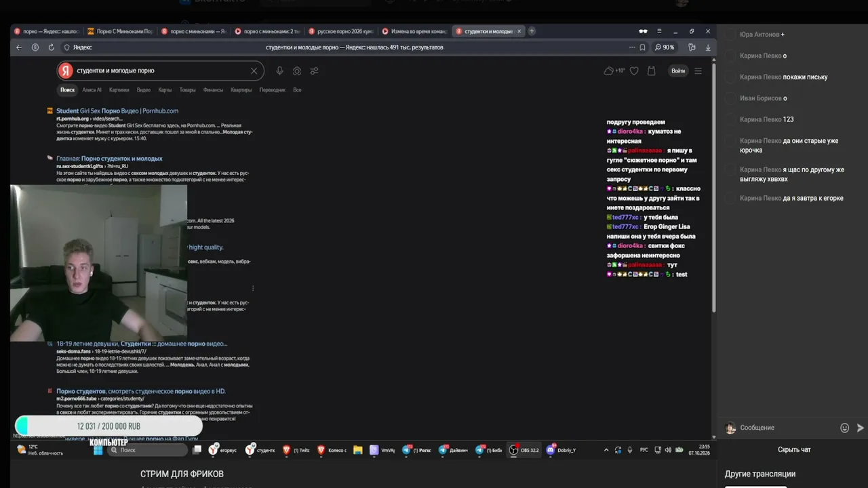Open search filter settings icon
The width and height of the screenshot is (868, 488).
314,70
